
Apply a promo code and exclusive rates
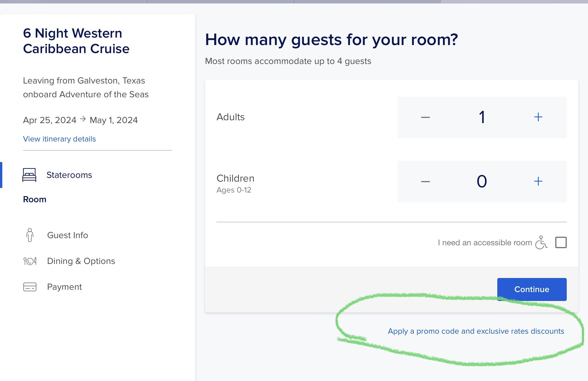[x=476, y=331]
